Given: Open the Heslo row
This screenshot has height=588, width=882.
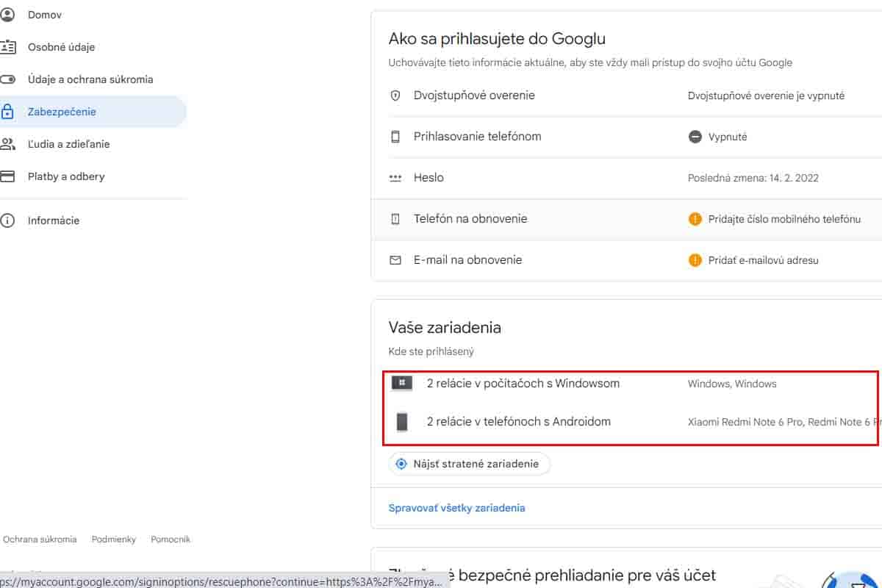Looking at the screenshot, I should coord(626,178).
